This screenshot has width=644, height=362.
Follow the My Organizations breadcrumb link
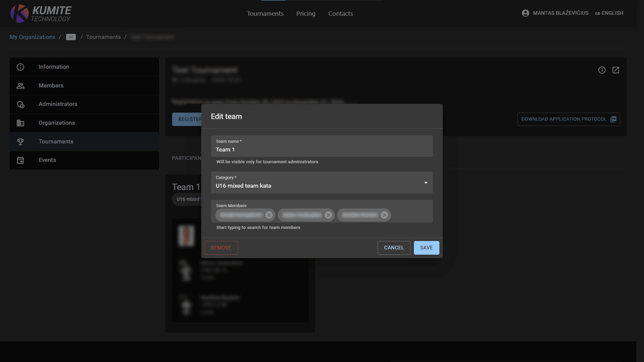click(x=32, y=37)
